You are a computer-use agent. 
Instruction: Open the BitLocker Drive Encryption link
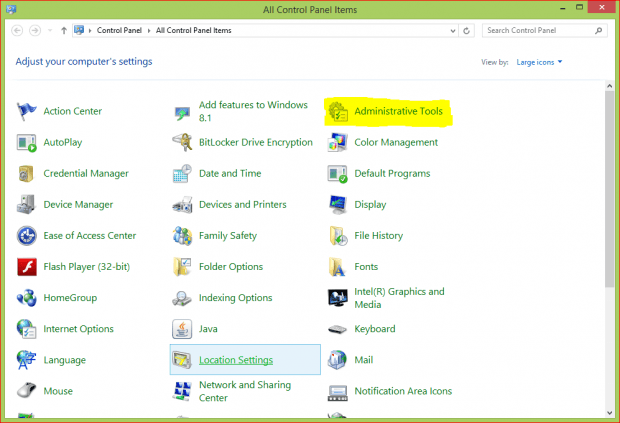click(256, 142)
